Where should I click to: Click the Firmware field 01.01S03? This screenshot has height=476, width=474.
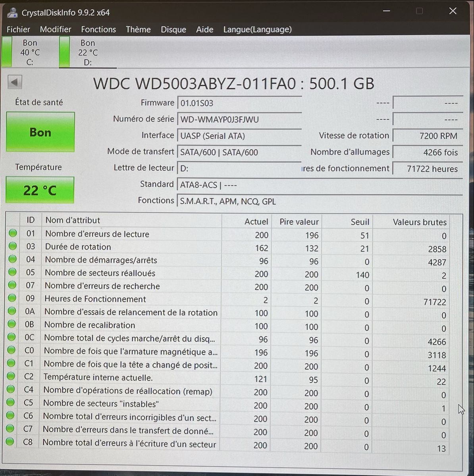pyautogui.click(x=239, y=103)
